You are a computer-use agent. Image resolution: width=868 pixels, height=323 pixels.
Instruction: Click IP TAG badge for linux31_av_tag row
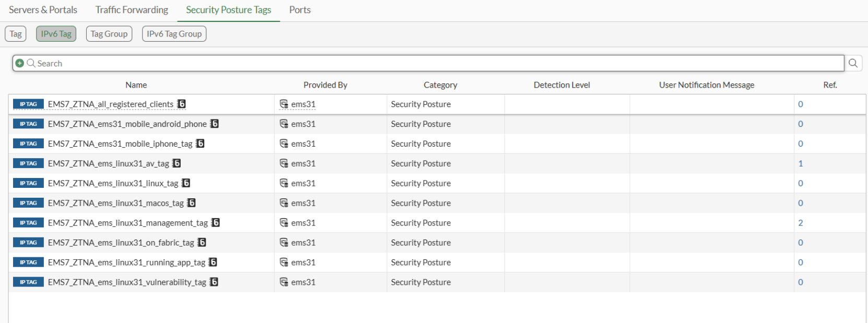28,163
